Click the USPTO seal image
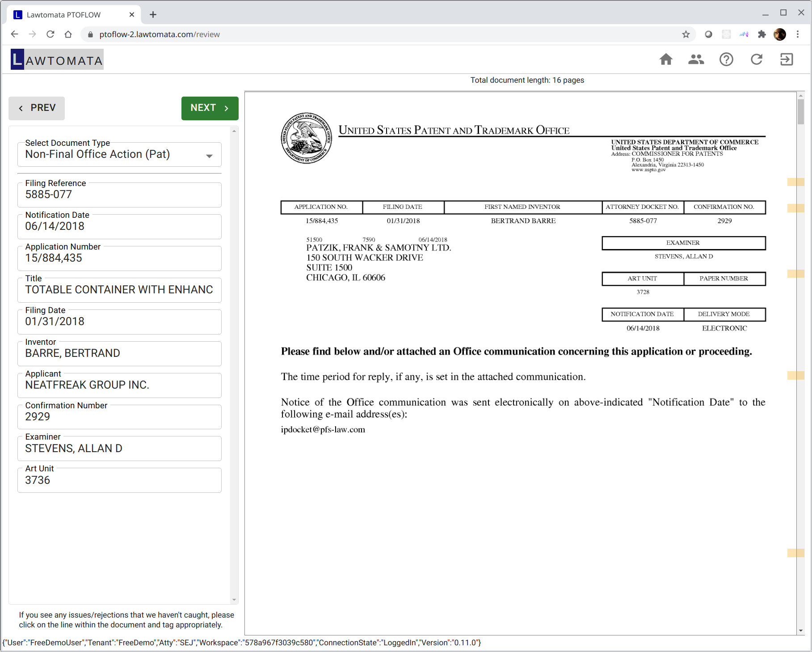The image size is (812, 652). point(307,138)
